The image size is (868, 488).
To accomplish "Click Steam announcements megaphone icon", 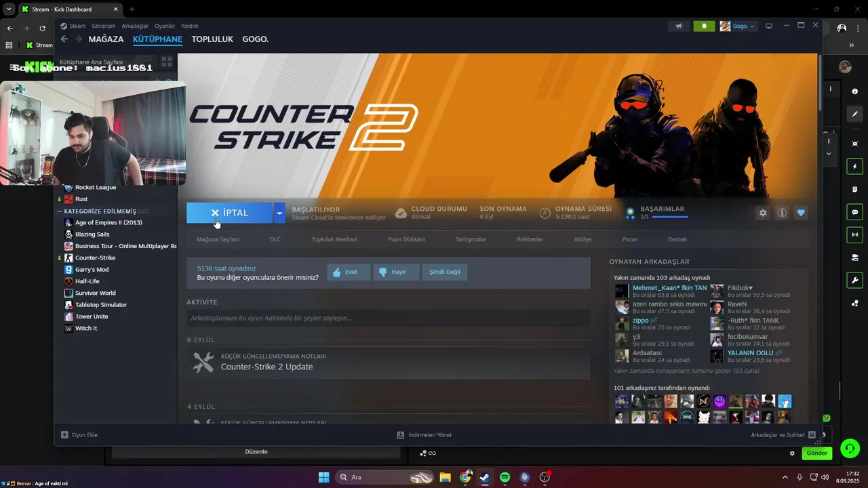I will point(679,26).
